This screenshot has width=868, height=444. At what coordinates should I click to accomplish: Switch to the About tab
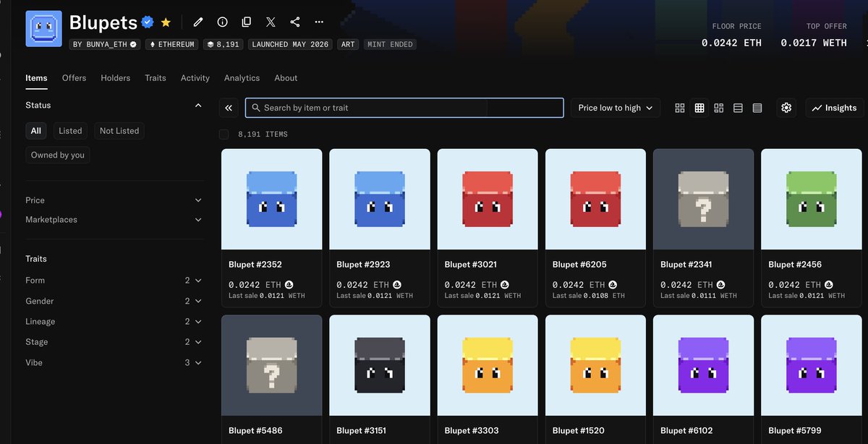(286, 78)
